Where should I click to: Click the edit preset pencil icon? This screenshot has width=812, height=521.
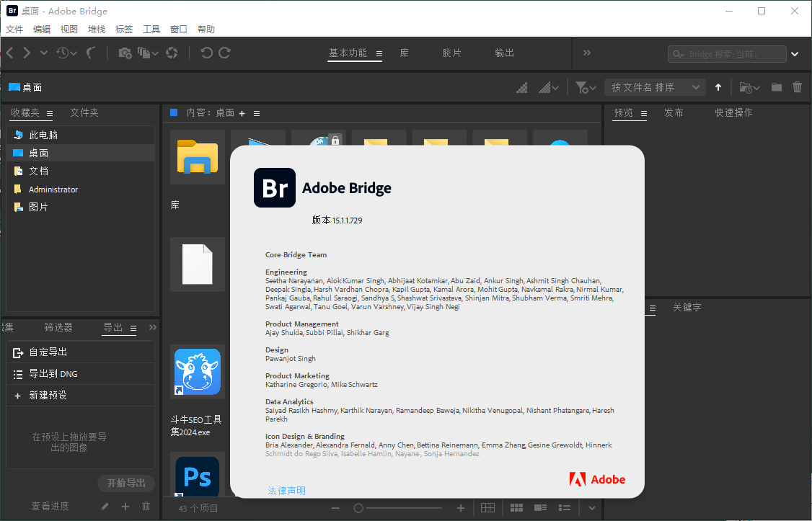pos(105,507)
